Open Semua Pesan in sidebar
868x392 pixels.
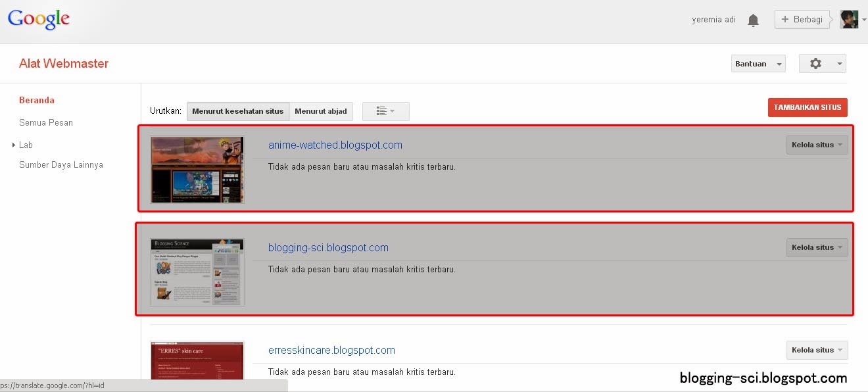point(46,122)
